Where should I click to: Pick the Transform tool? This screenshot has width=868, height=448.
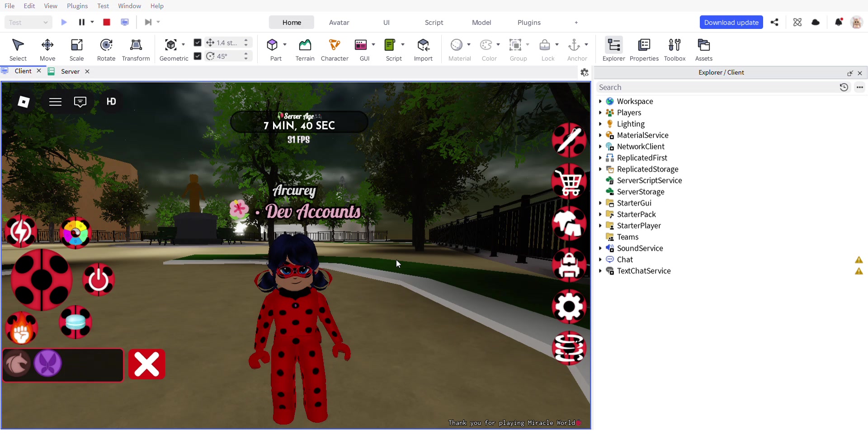tap(136, 50)
